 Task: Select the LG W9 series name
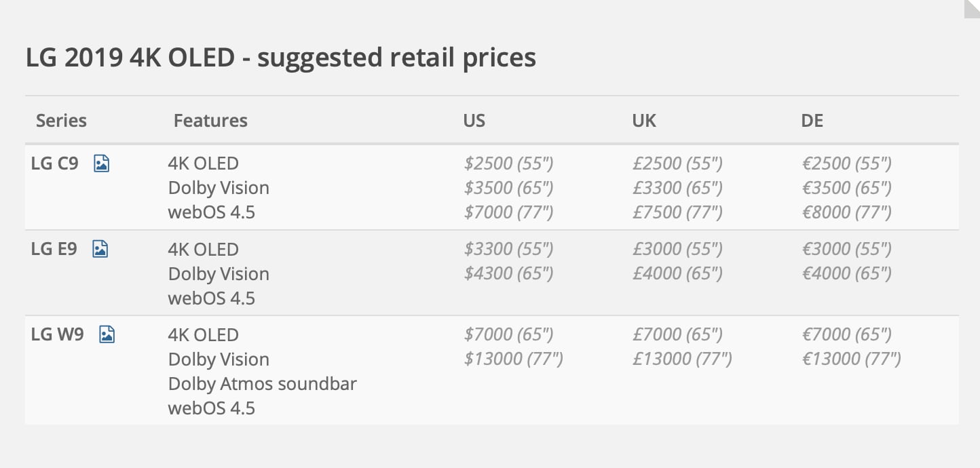coord(58,334)
